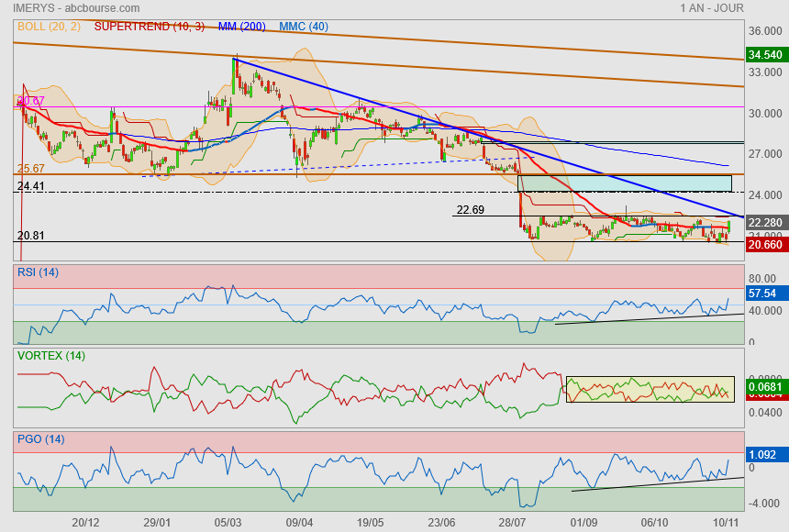
Task: Click the yellow highlighted box in Vortex panel
Action: coord(650,389)
